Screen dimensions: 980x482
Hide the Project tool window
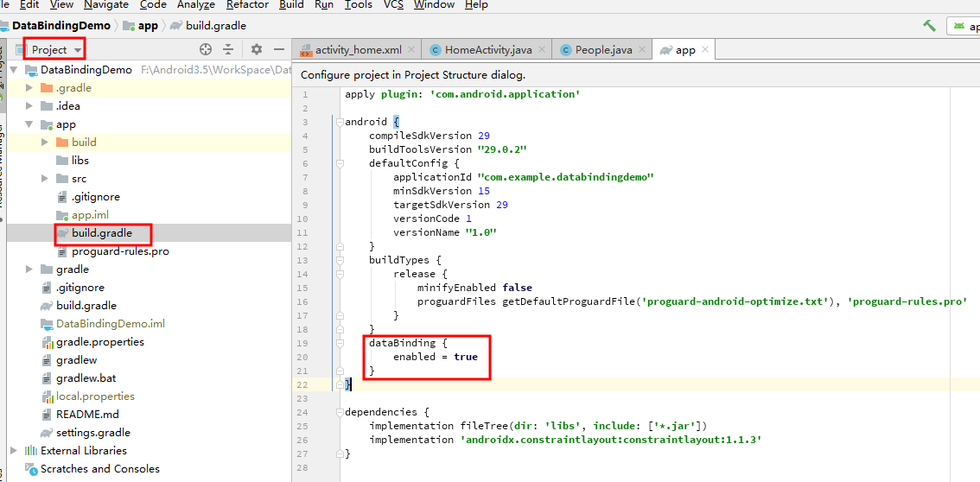tap(279, 49)
